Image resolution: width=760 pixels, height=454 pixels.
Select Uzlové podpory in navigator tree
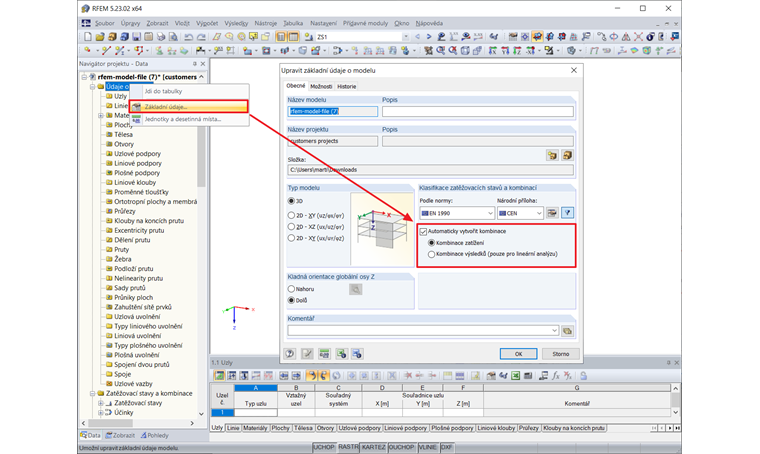[x=137, y=154]
